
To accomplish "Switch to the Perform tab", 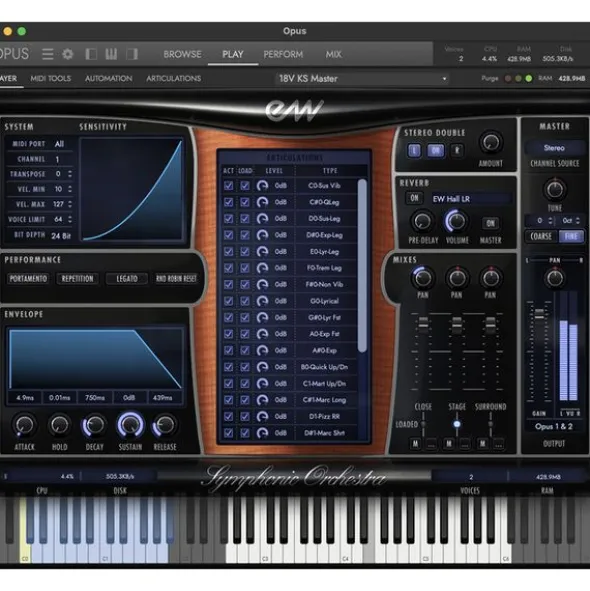I will [283, 54].
